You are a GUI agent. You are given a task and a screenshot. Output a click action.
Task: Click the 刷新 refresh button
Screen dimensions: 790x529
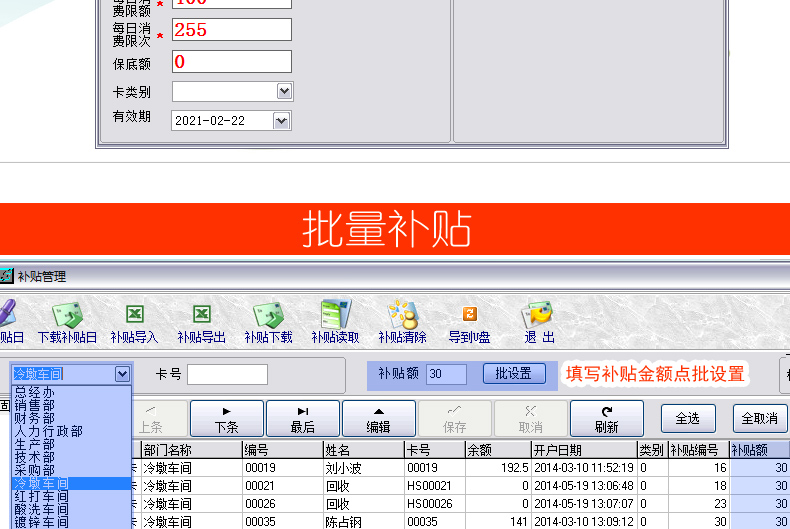tap(606, 419)
